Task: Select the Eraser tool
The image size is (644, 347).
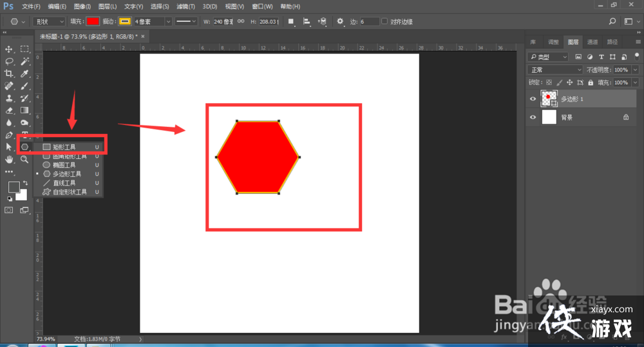Action: click(x=10, y=110)
